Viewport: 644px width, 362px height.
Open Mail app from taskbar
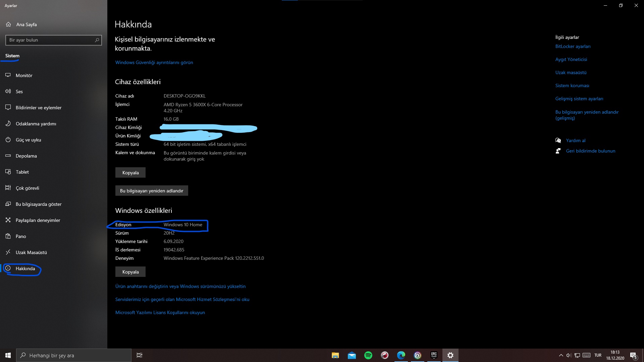(x=352, y=355)
